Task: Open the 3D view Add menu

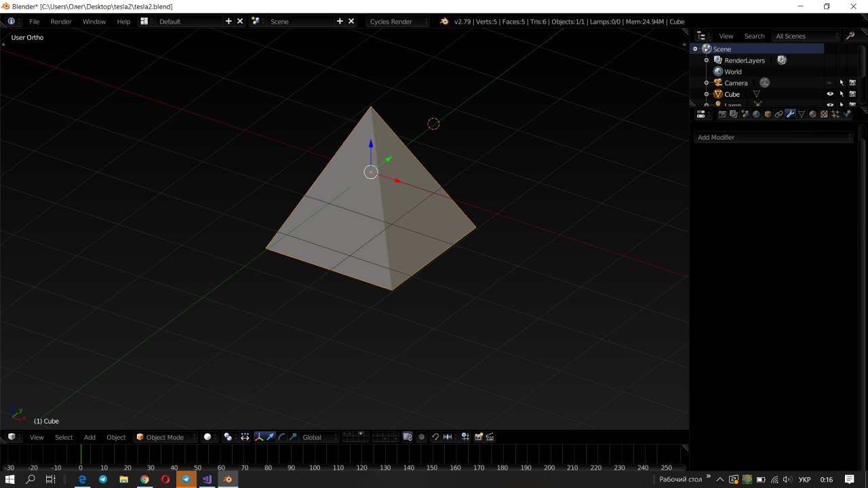Action: pyautogui.click(x=90, y=437)
